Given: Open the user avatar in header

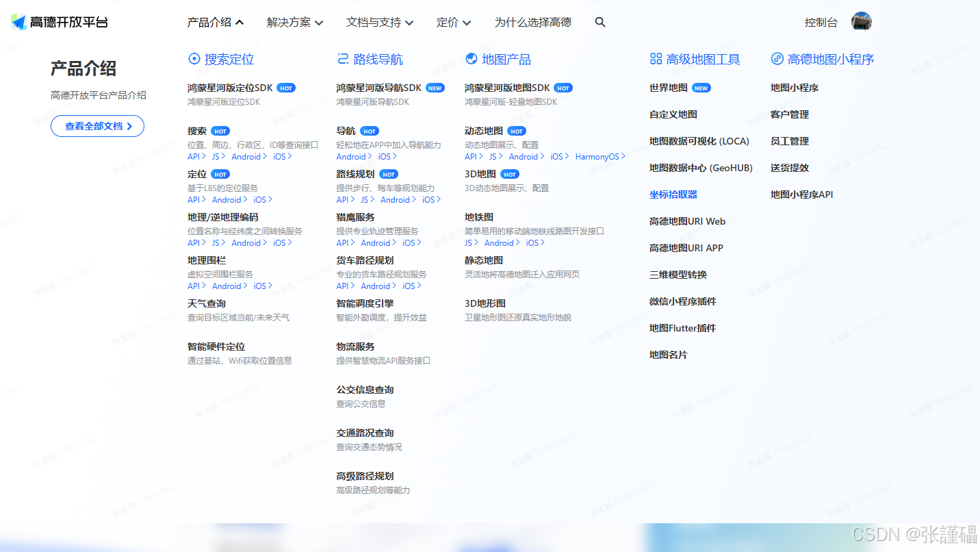Looking at the screenshot, I should click(862, 22).
